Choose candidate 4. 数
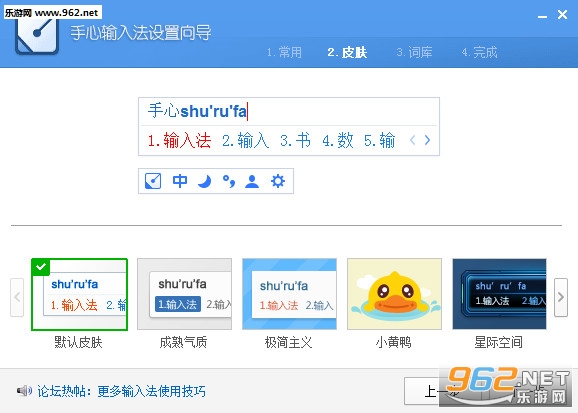This screenshot has width=578, height=413. (338, 140)
